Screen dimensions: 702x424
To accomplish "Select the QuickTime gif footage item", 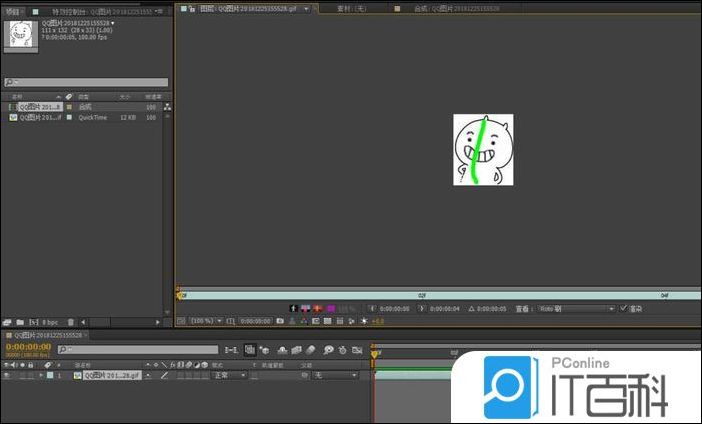I will click(x=40, y=117).
